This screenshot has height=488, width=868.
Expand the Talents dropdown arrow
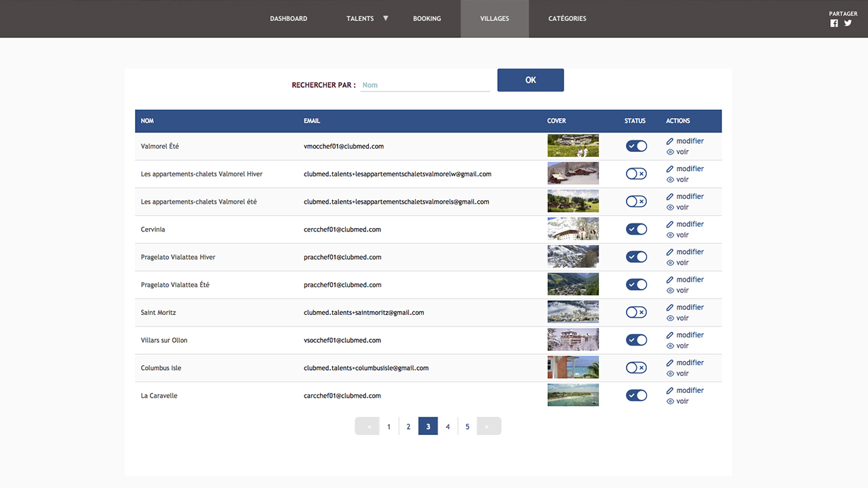pos(386,18)
